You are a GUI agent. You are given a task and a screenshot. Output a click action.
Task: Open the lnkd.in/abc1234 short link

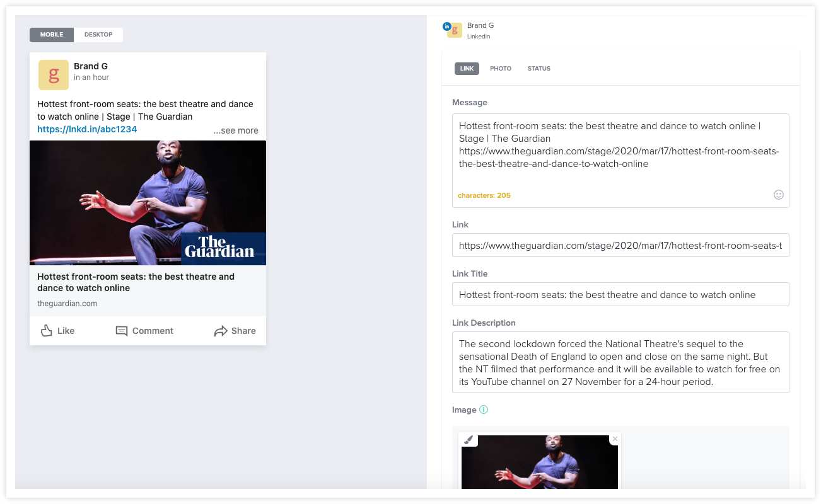click(87, 129)
